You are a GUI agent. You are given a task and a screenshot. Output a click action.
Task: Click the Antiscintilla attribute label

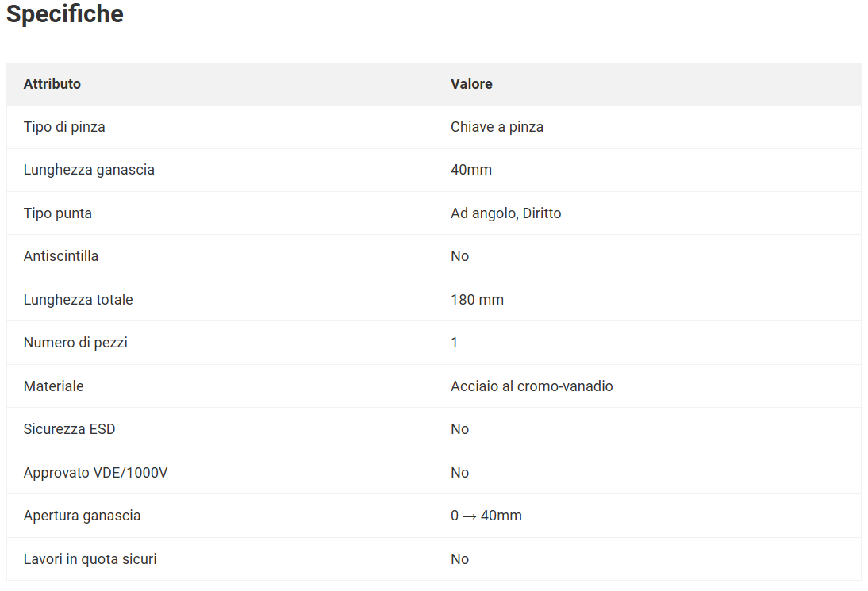pyautogui.click(x=61, y=256)
